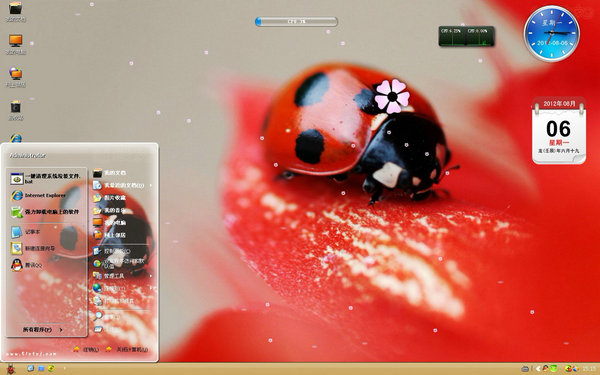This screenshot has height=375, width=600.
Task: Open the Recycle Bin desktop icon
Action: (x=16, y=110)
